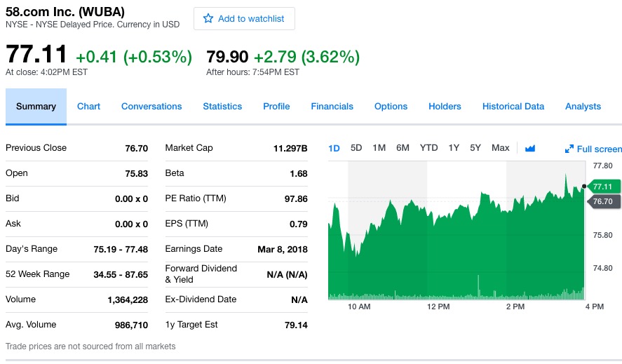Click the Open value 75.83
Screen dimensions: 622x364
(x=137, y=173)
